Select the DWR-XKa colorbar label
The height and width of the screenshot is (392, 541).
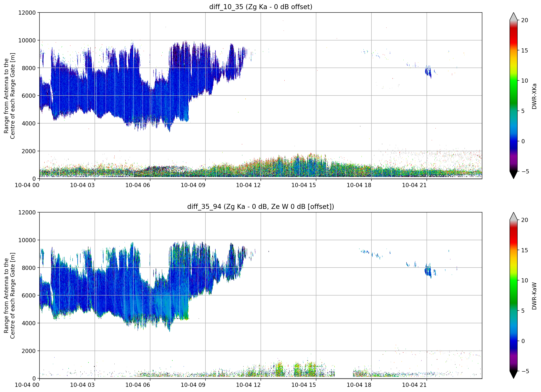point(534,96)
